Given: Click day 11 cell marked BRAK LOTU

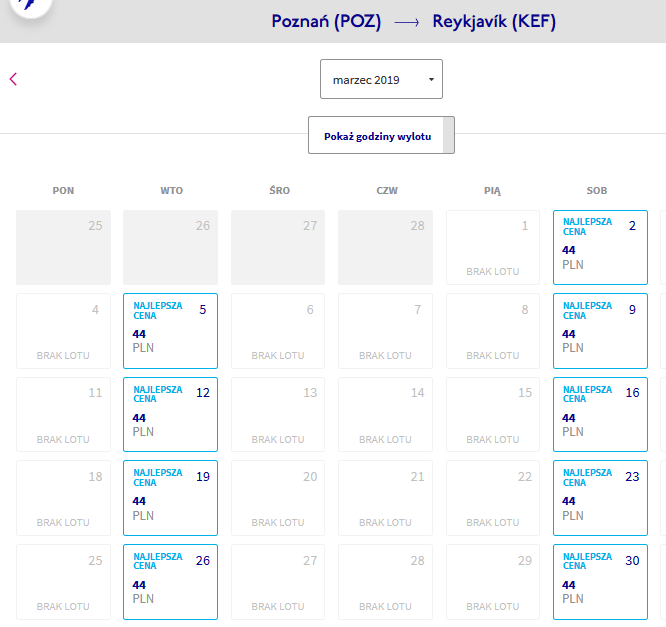Looking at the screenshot, I should click(x=63, y=414).
